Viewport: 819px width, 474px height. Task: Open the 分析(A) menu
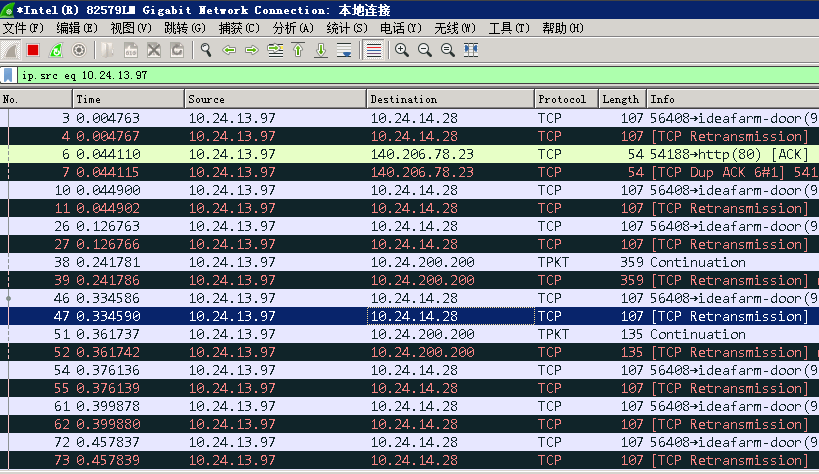coord(293,28)
